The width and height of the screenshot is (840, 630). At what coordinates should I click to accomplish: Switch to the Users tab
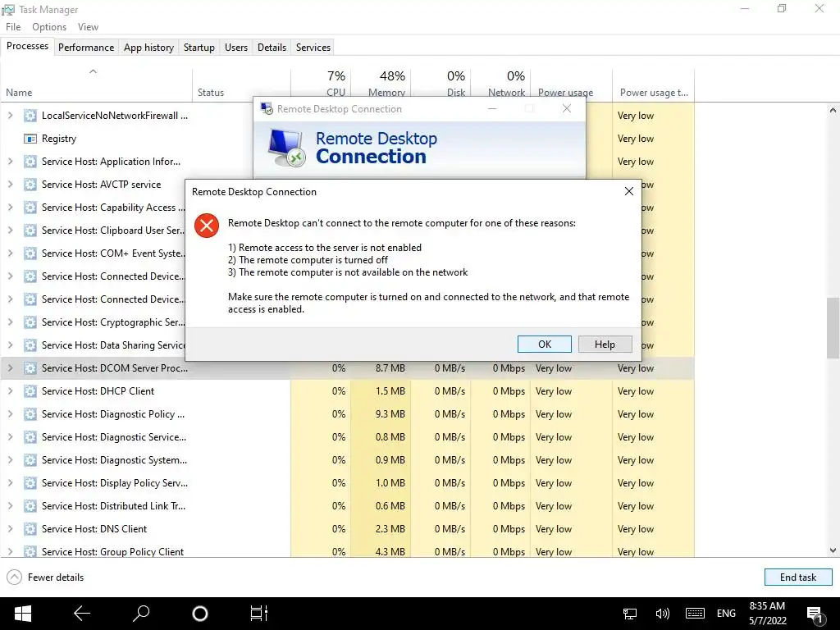click(x=236, y=47)
